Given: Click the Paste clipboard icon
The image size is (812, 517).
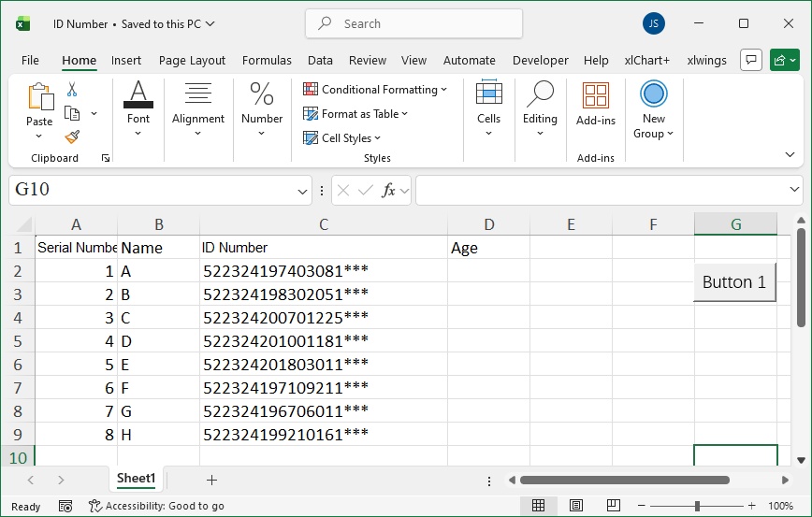Looking at the screenshot, I should pos(40,97).
